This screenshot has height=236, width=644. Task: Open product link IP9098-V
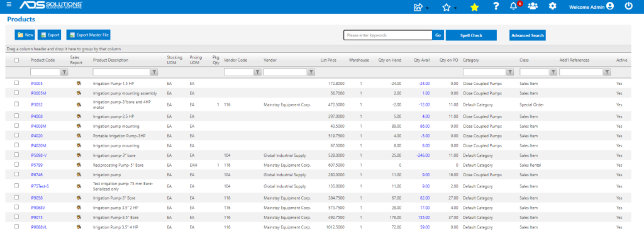pyautogui.click(x=38, y=155)
